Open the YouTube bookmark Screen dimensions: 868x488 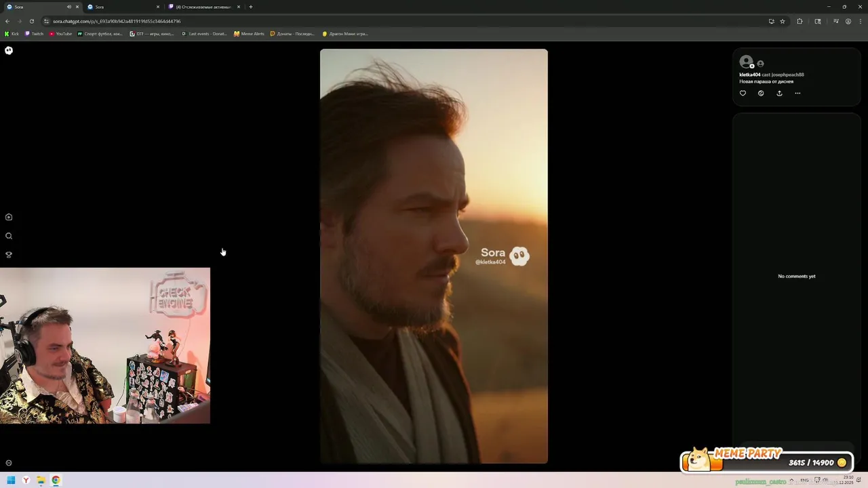[60, 33]
